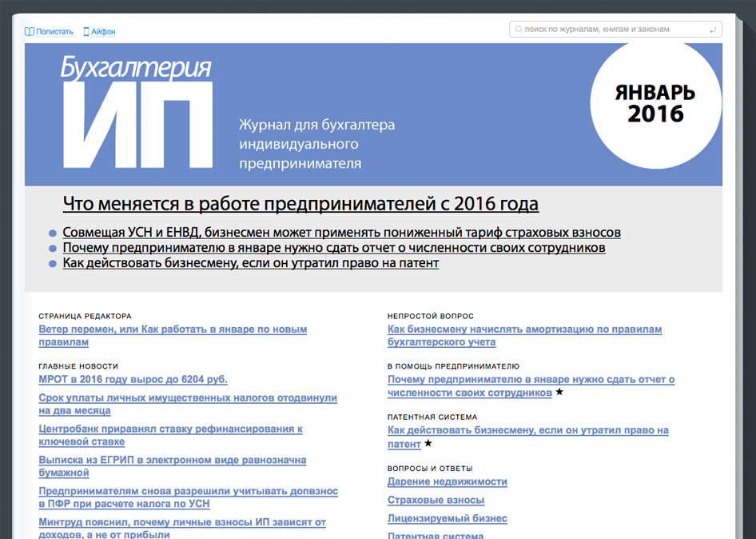Open Как бизнесмену начислять амортизацию article

[524, 335]
